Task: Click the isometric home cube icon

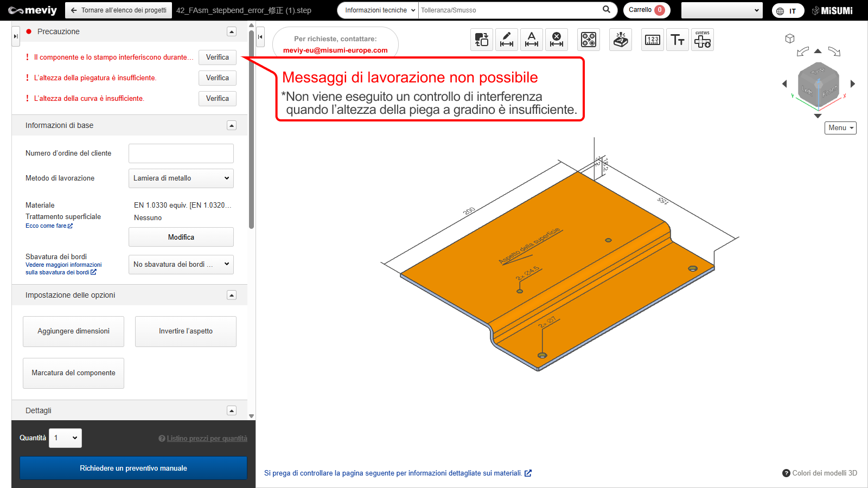Action: pos(790,38)
